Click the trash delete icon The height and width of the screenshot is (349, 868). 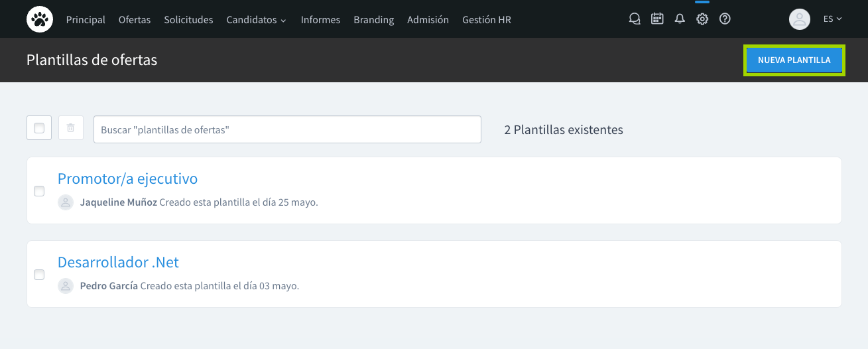click(x=71, y=128)
